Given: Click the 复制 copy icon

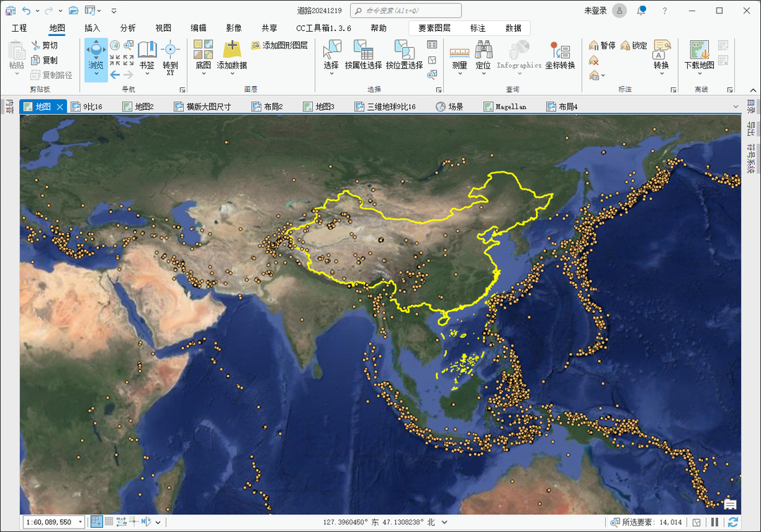Looking at the screenshot, I should point(35,60).
